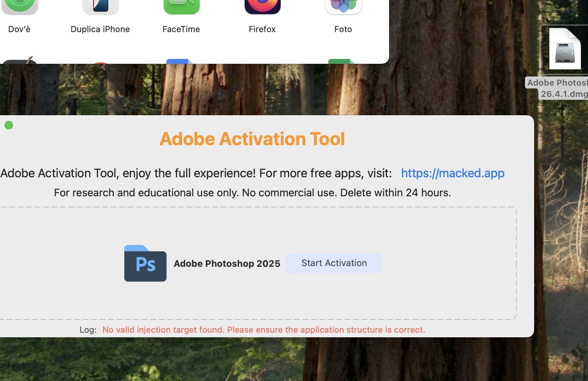Click the 'Dov'è' label in launcher
This screenshot has width=588, height=381.
(19, 29)
